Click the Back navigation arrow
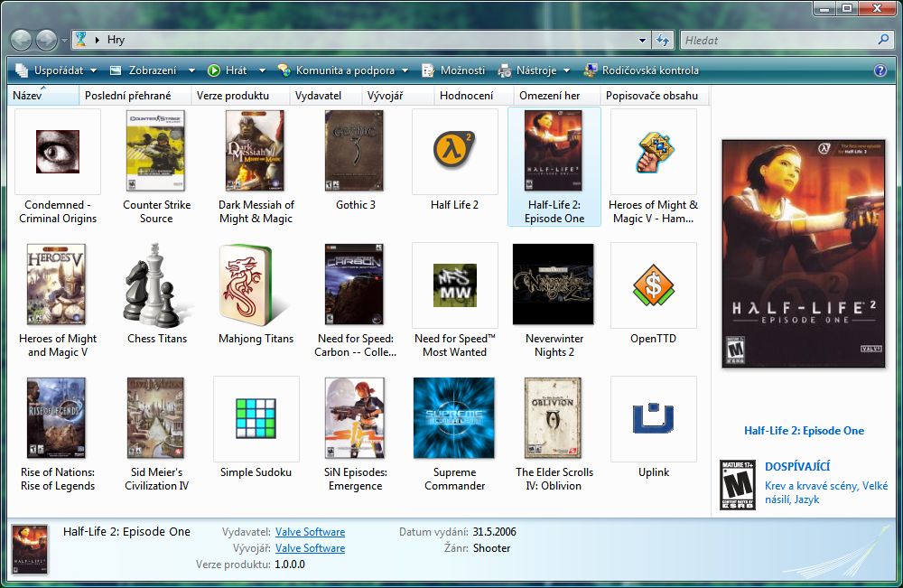Viewport: 903px width, 588px height. tap(22, 40)
